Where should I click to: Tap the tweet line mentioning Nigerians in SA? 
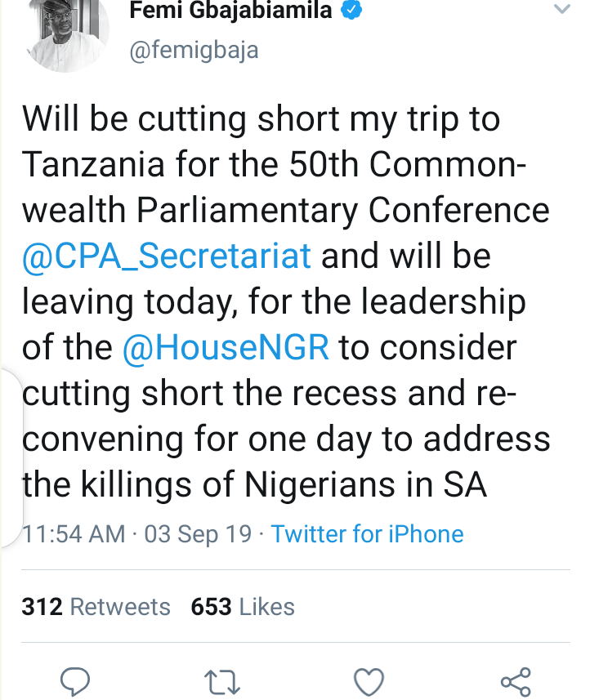pos(253,486)
